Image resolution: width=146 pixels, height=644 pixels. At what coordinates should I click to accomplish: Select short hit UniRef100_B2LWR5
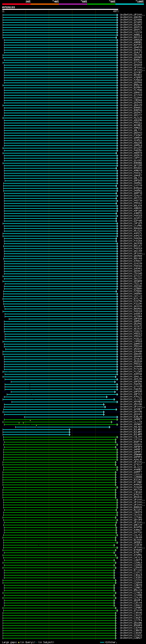point(131,434)
